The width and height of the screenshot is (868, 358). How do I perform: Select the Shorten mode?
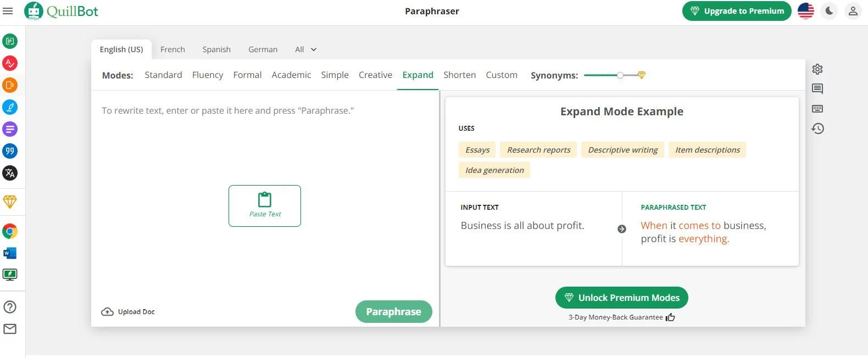tap(459, 75)
